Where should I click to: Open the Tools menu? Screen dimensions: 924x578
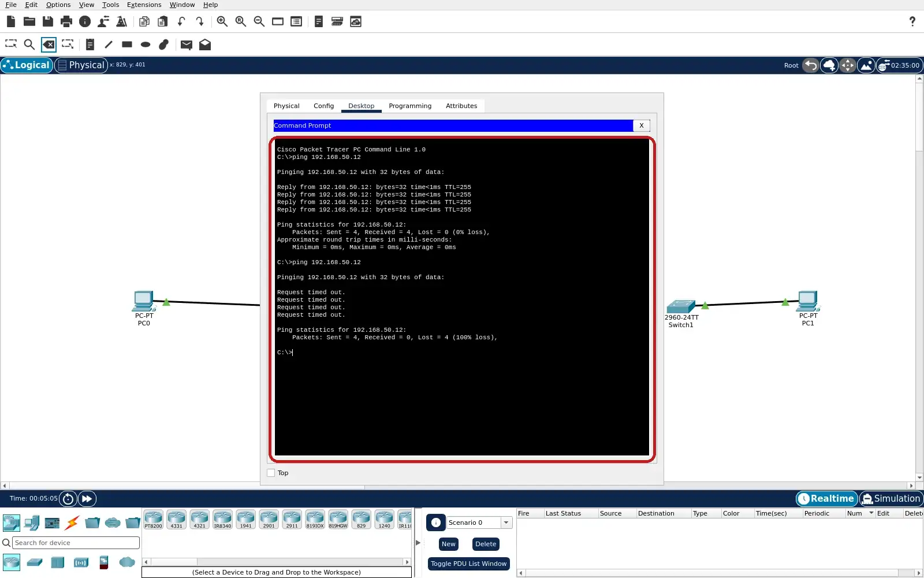(110, 5)
